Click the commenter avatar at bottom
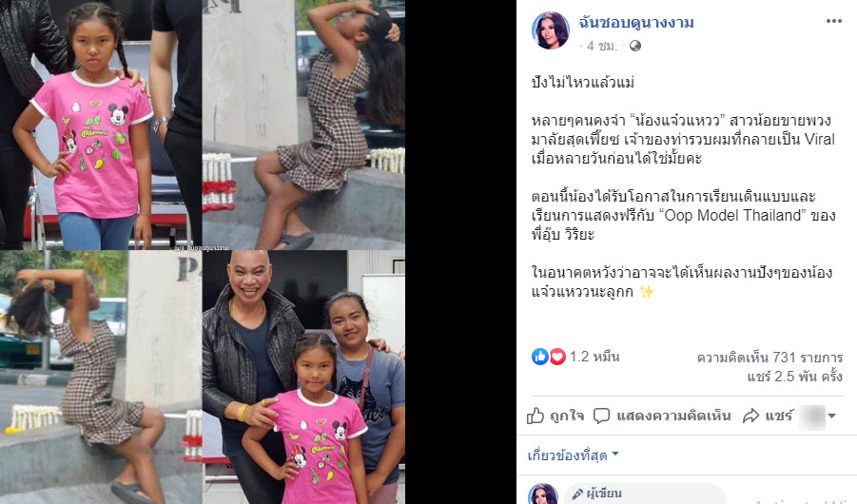857x504 pixels. 543,494
